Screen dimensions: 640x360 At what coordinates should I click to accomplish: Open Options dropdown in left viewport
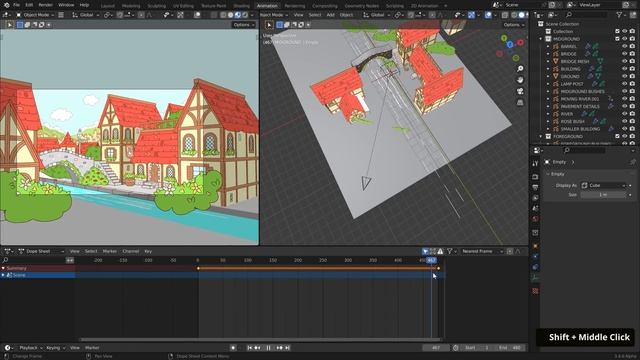click(244, 25)
